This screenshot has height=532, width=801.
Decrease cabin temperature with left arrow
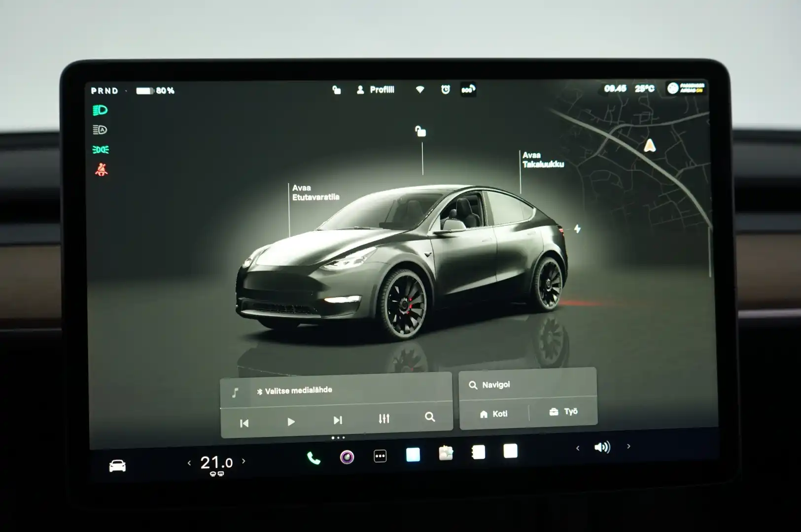coord(189,463)
